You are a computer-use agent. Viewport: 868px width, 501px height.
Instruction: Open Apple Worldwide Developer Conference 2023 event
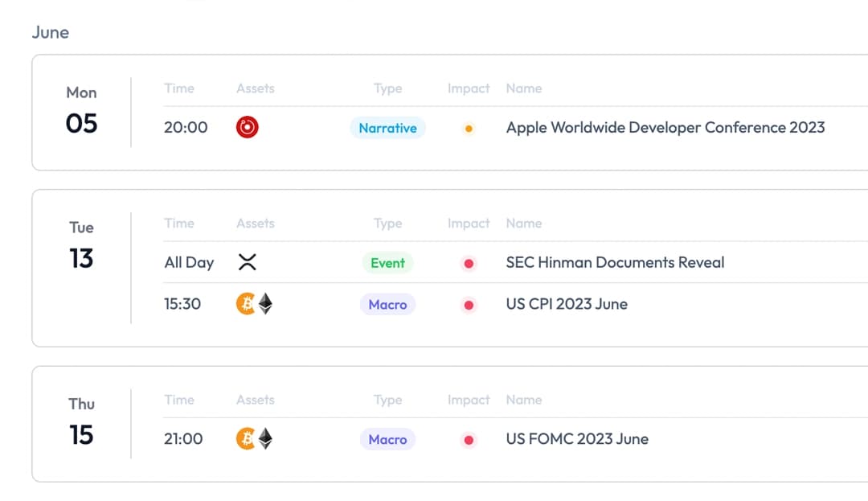(665, 127)
